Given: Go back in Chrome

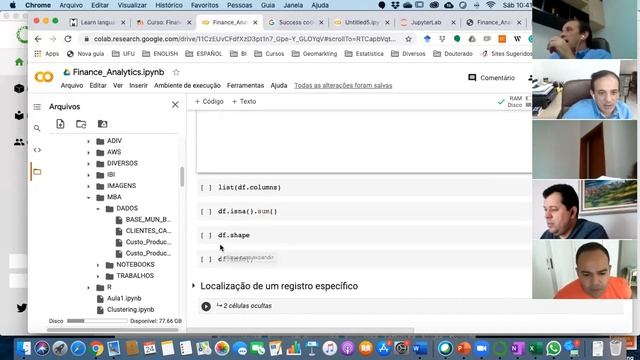Looking at the screenshot, I should (38, 39).
